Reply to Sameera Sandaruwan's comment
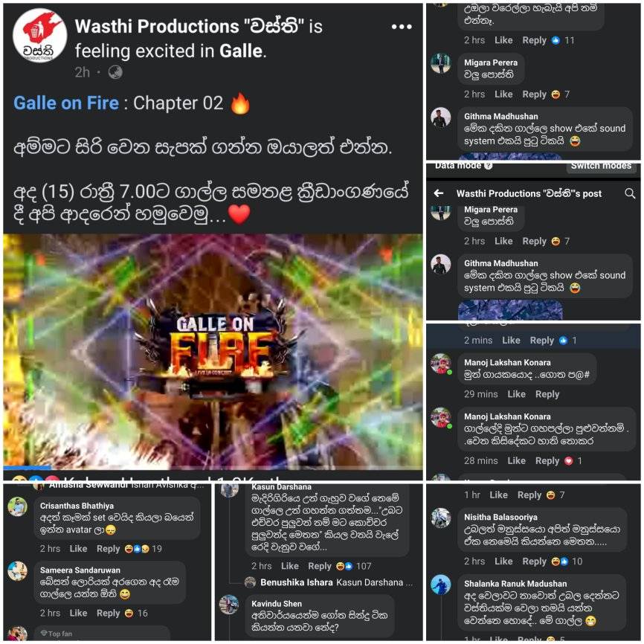The image size is (644, 644). tap(108, 614)
